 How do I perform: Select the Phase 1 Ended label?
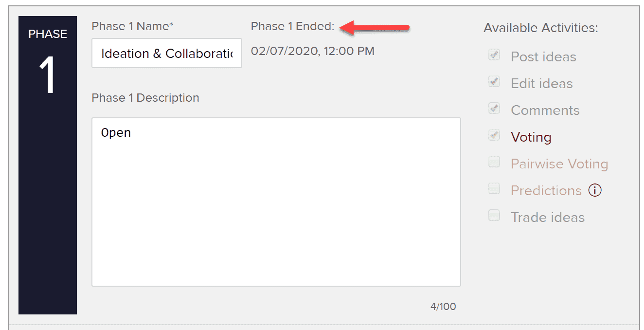pos(293,26)
